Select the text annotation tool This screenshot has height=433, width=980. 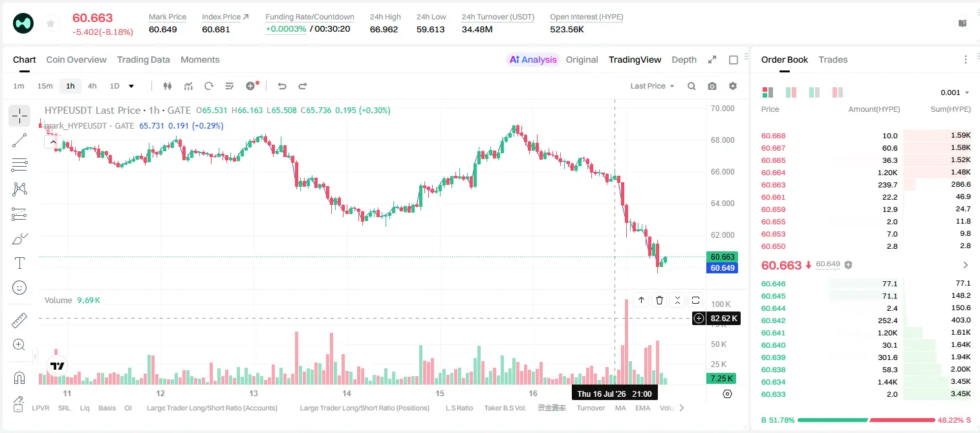pos(19,263)
